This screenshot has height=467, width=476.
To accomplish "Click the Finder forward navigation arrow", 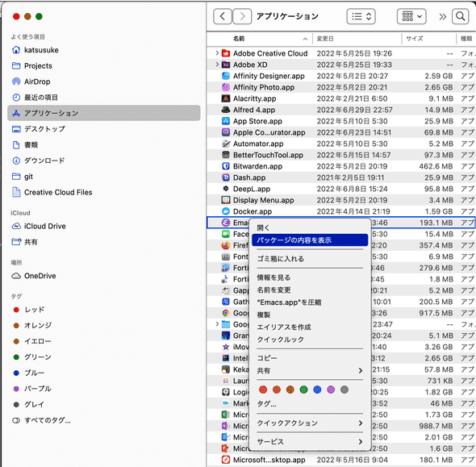I will (242, 16).
